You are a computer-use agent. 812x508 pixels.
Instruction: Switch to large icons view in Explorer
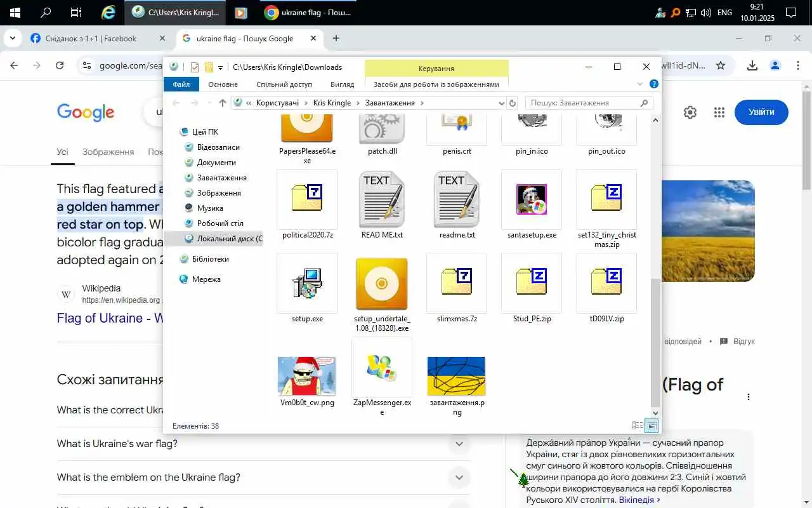point(652,425)
